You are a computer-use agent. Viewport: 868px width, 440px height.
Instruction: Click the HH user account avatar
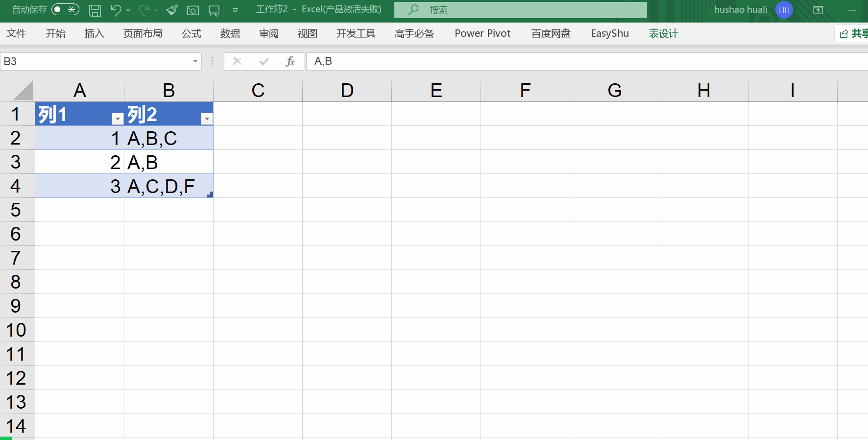pyautogui.click(x=784, y=10)
